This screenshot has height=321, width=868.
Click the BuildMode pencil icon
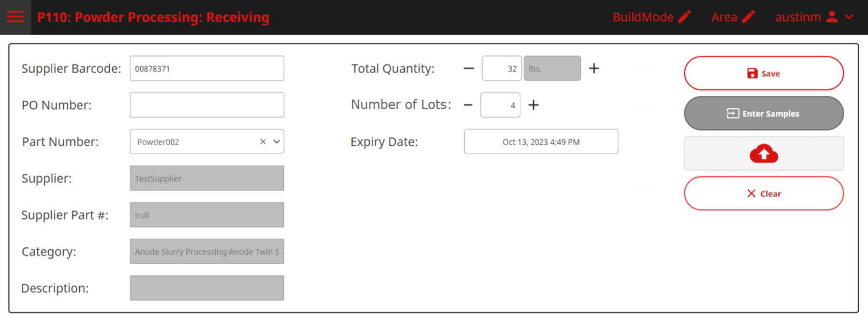(x=684, y=17)
